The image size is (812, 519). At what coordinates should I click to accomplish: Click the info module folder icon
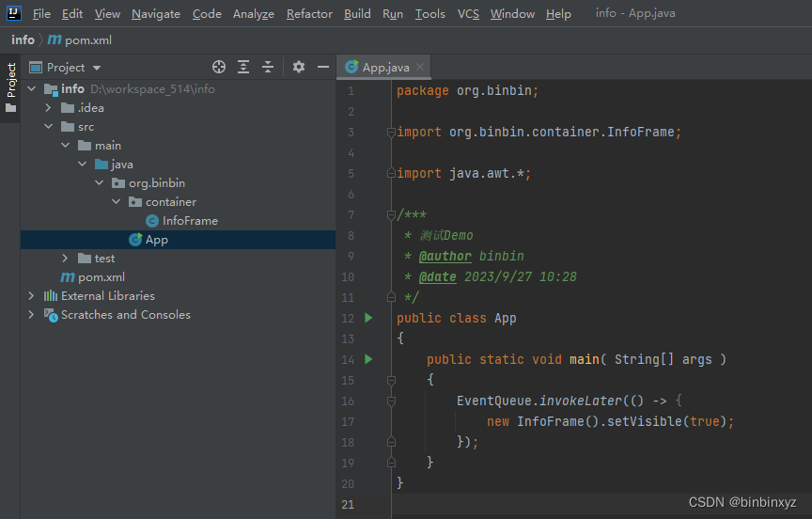[x=51, y=89]
